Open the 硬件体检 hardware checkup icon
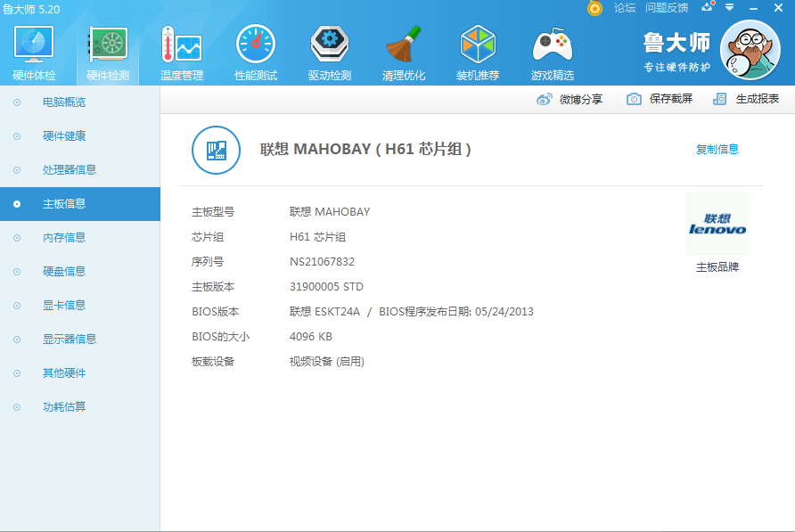Image resolution: width=795 pixels, height=532 pixels. (x=34, y=45)
